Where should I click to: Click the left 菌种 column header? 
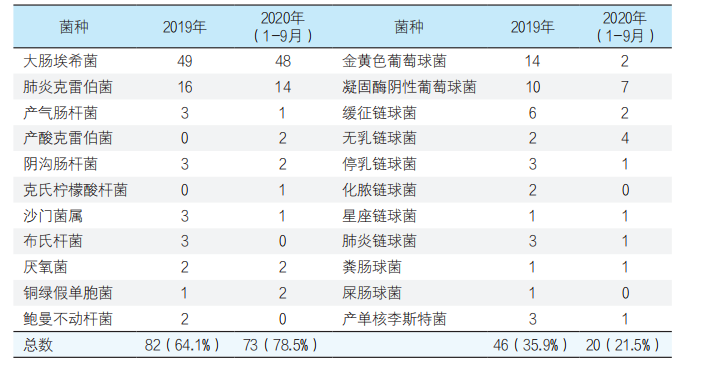(74, 27)
